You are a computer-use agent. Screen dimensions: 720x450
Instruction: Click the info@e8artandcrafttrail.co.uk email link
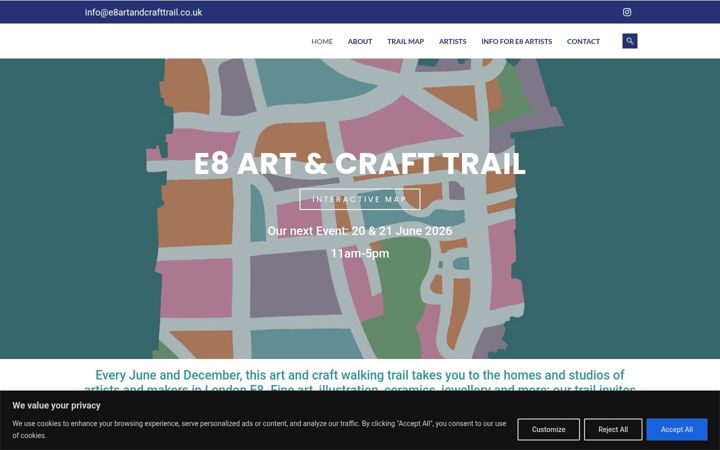point(143,12)
